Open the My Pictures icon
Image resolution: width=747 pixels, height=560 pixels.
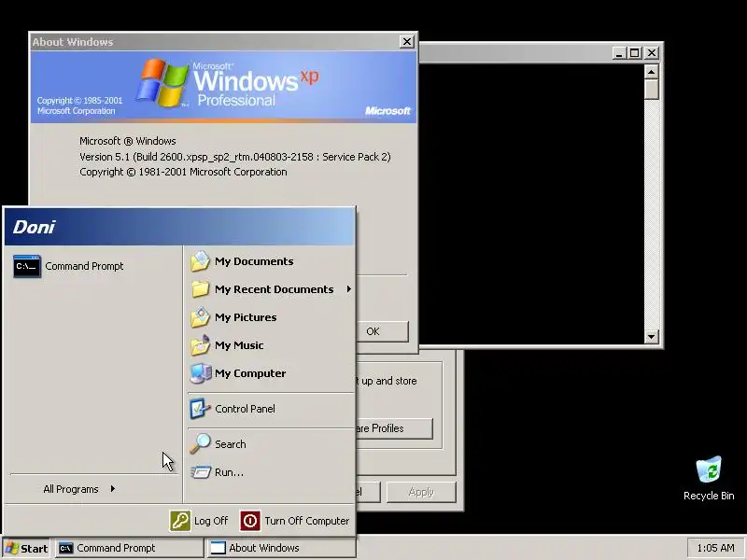(200, 317)
